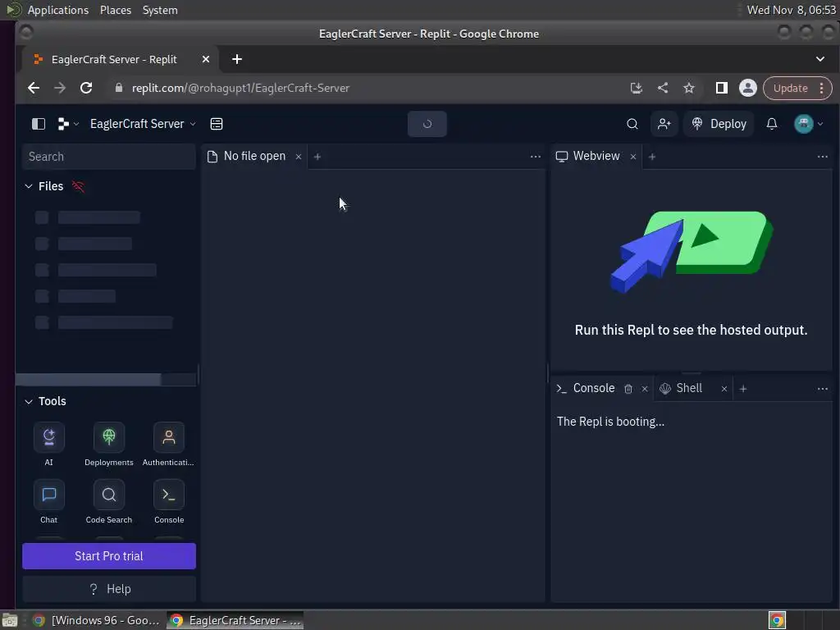Click the Webview run illustration
Screen dimensions: 840x630
692,252
